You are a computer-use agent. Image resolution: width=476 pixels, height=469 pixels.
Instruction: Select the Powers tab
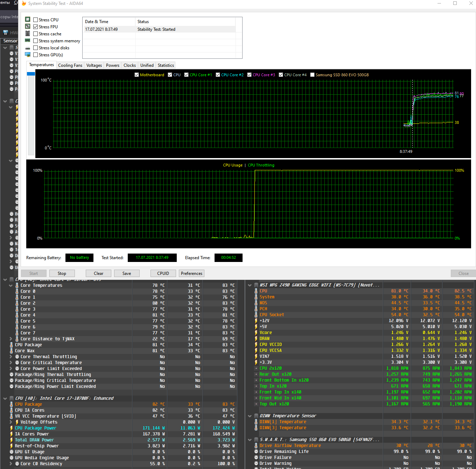[x=113, y=65]
